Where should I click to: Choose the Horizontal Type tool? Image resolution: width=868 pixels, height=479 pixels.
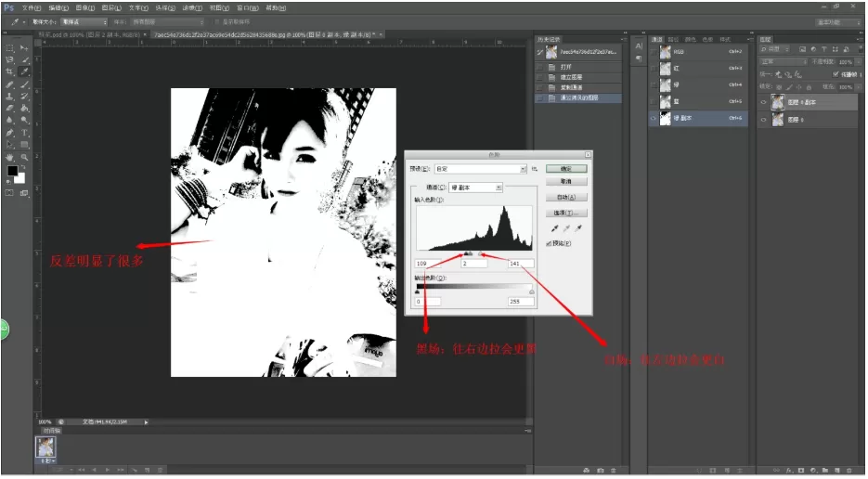[x=24, y=133]
